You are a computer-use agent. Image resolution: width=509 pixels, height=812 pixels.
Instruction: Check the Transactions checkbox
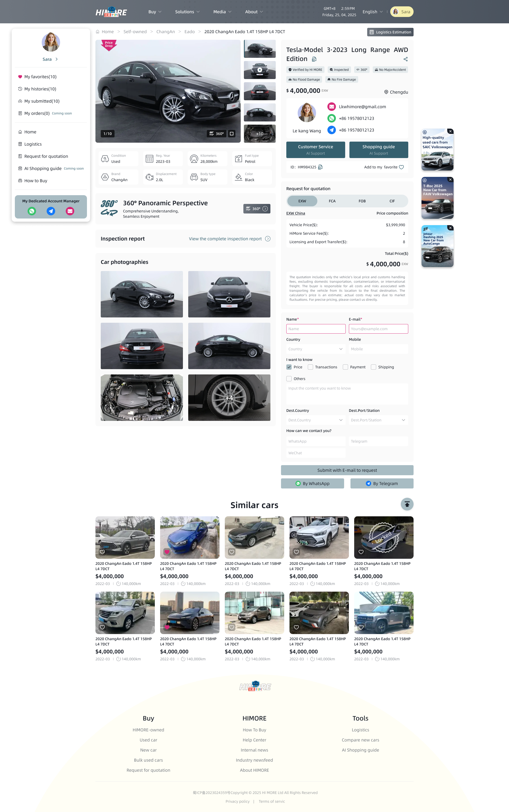tap(310, 367)
